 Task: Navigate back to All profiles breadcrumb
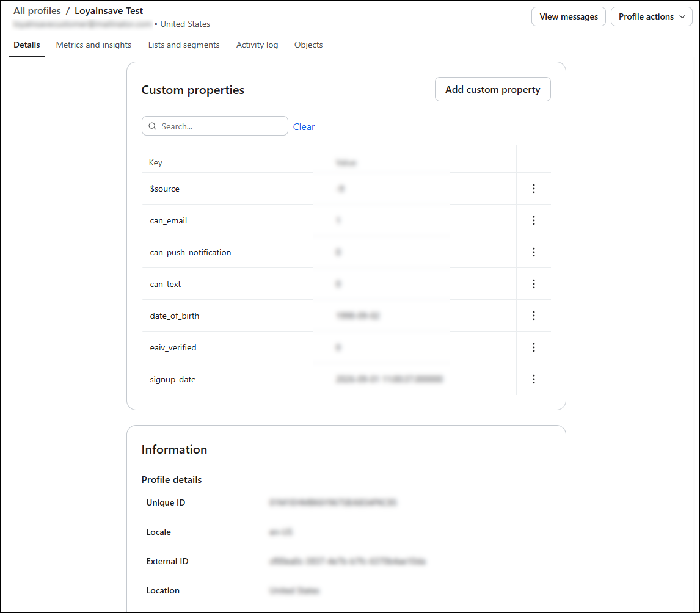click(37, 11)
